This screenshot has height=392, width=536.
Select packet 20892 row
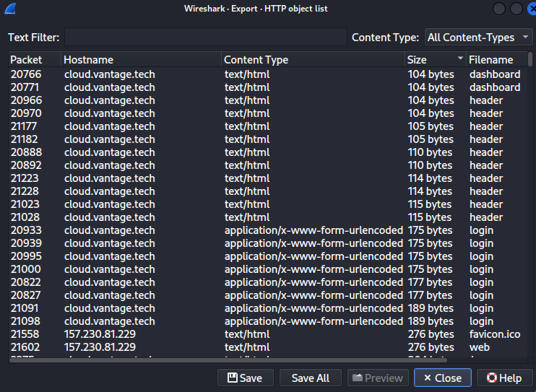268,165
